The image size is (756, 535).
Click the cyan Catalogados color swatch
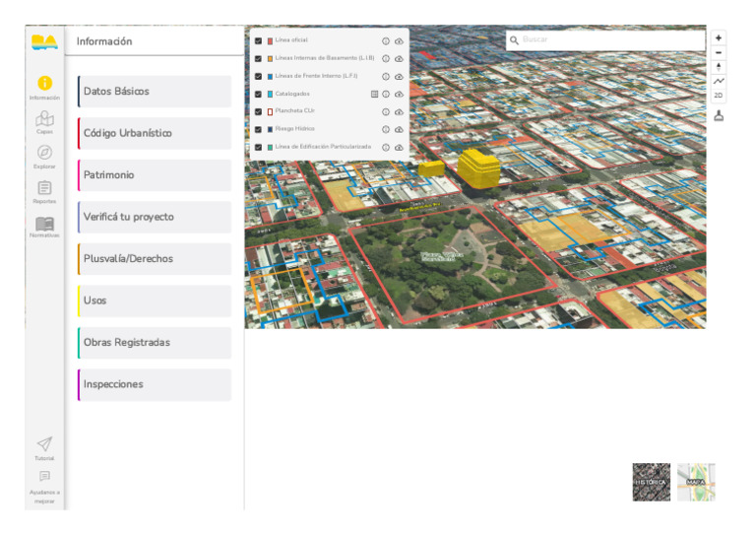click(270, 94)
